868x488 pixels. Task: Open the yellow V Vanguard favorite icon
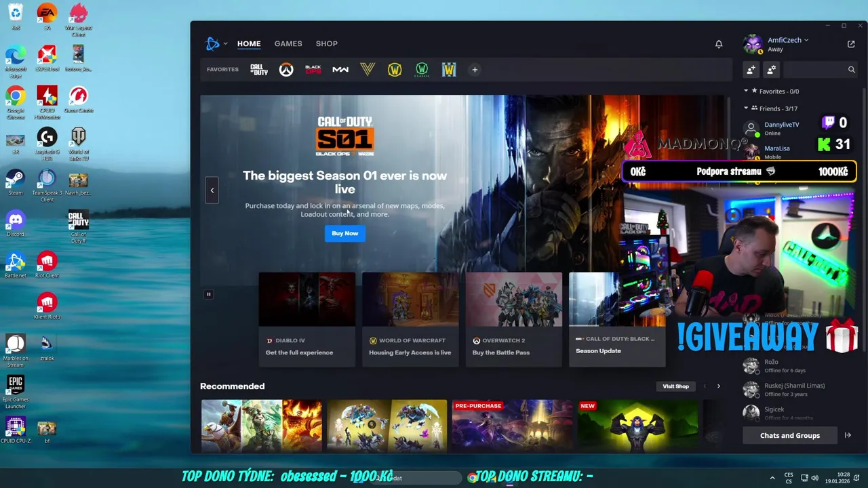[x=368, y=69]
